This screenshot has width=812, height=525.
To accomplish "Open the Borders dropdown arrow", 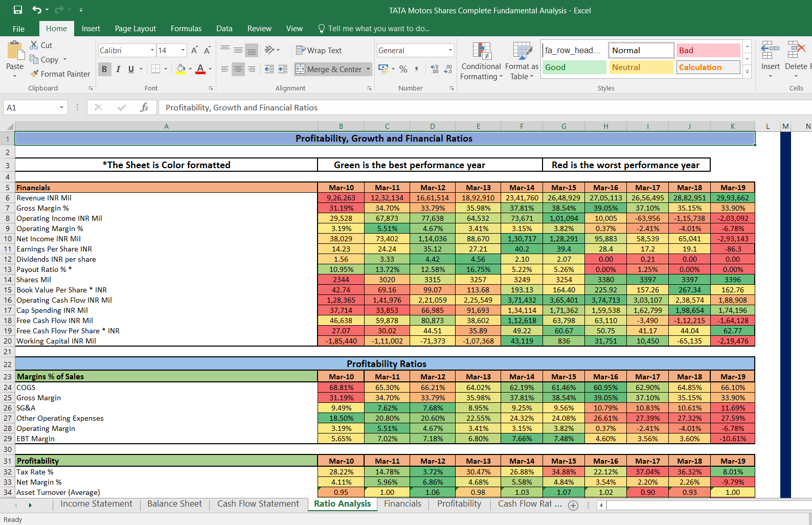I will point(166,69).
